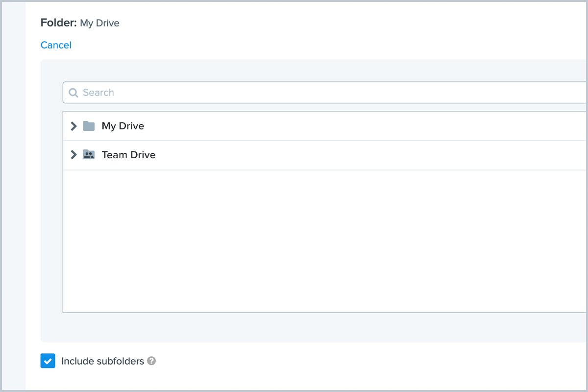Uncheck the Include subfolders checkbox

pyautogui.click(x=48, y=361)
